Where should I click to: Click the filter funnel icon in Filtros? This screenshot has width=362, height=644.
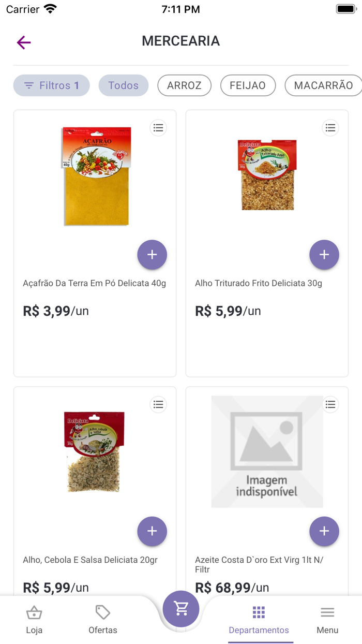(x=28, y=85)
